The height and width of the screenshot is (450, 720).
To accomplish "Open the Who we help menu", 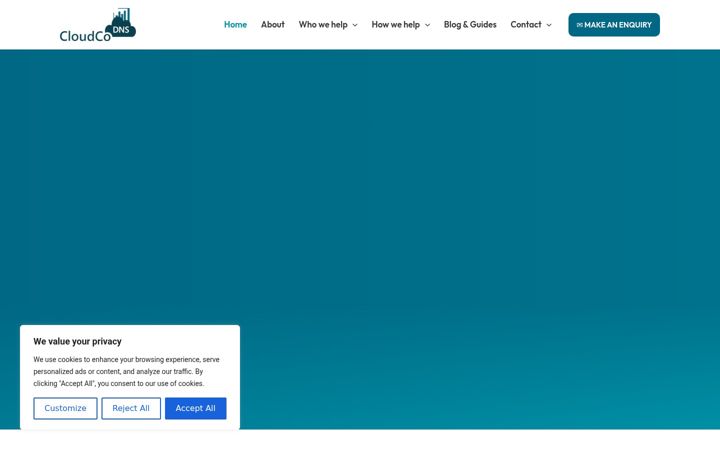I will point(323,25).
